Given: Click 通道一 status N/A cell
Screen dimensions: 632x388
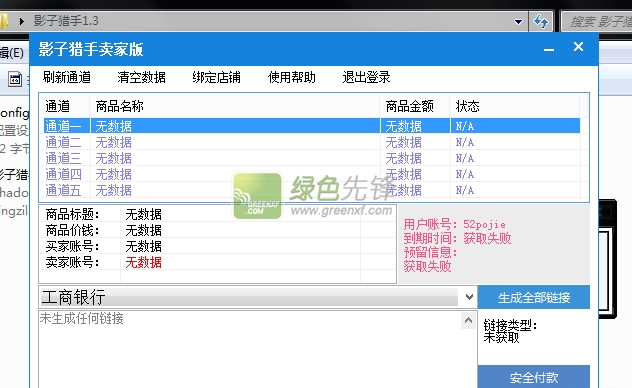Looking at the screenshot, I should tap(515, 126).
